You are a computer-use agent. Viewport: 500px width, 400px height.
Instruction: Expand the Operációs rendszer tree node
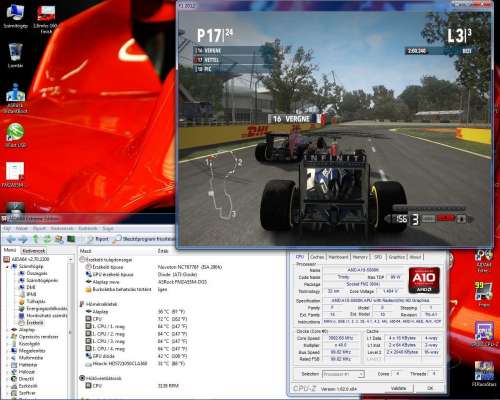click(7, 337)
